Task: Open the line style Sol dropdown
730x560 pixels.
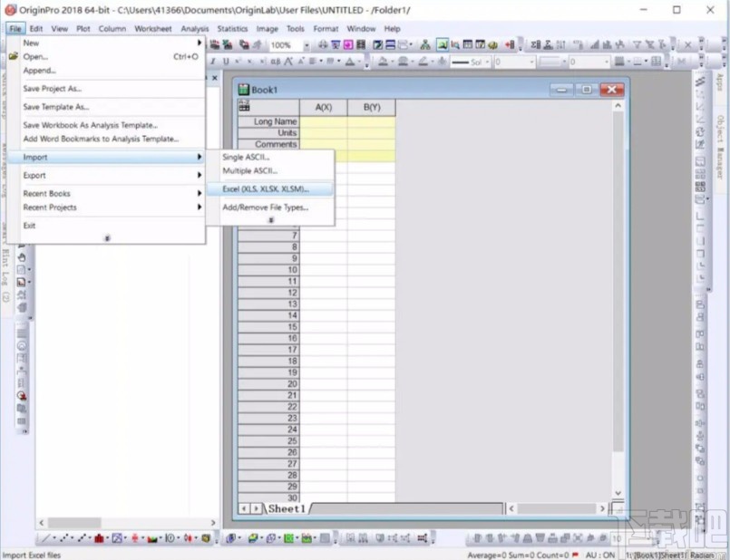Action: [488, 62]
